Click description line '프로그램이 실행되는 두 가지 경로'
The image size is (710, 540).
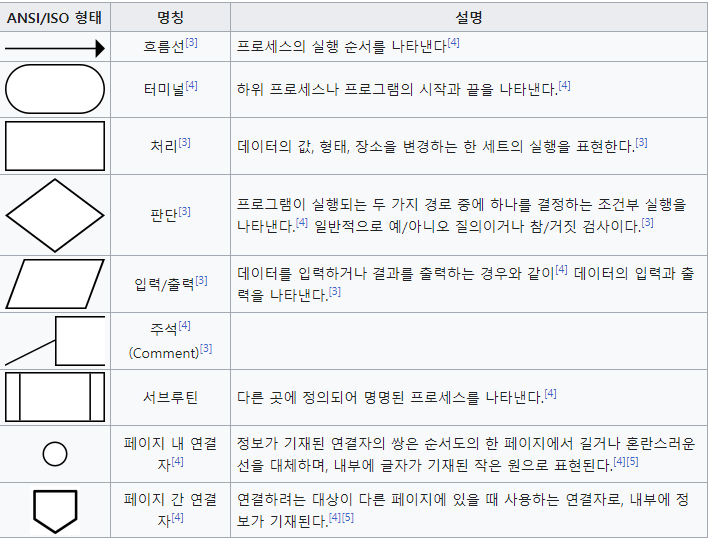[461, 205]
